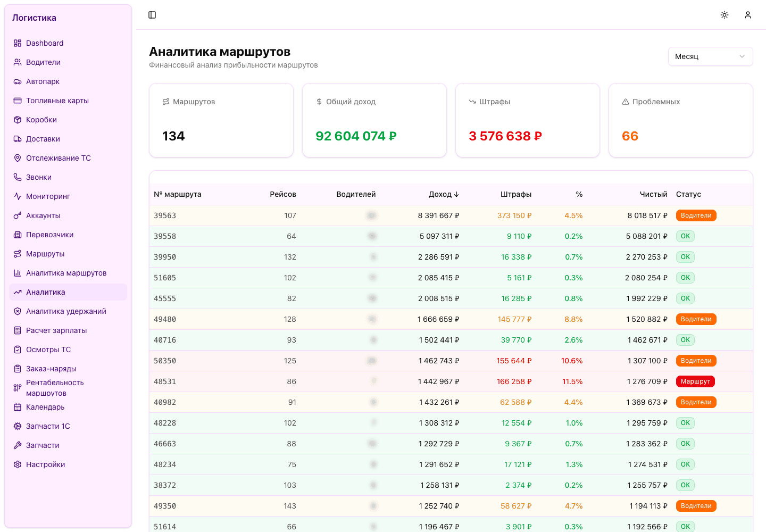Click route number 51605
This screenshot has height=532, width=766.
(165, 278)
